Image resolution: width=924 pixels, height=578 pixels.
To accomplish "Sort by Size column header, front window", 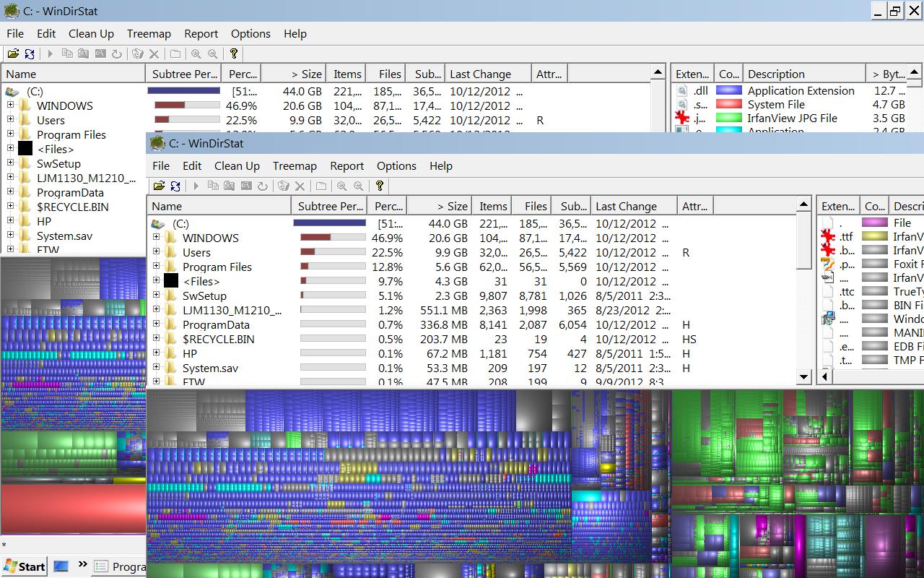I will pyautogui.click(x=439, y=206).
